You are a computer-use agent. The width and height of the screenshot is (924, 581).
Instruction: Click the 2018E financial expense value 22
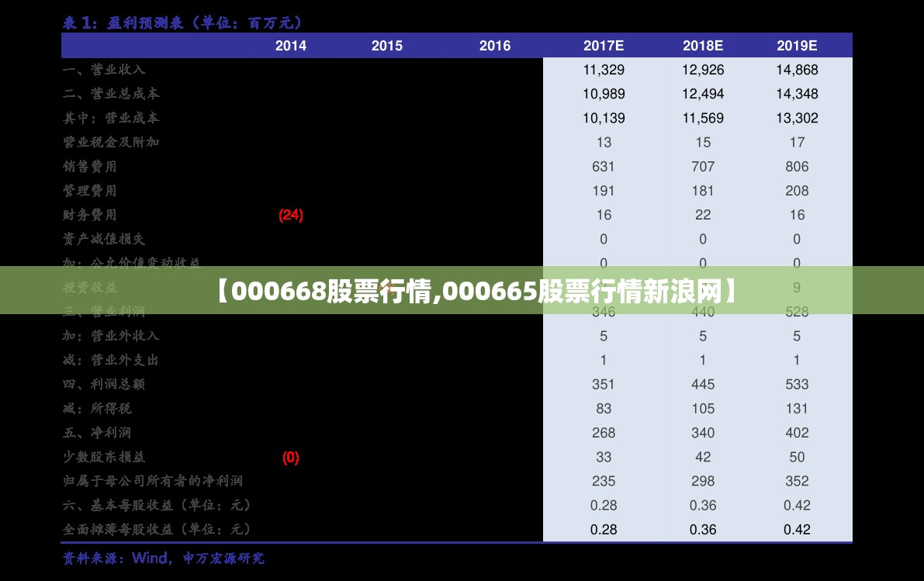coord(702,215)
